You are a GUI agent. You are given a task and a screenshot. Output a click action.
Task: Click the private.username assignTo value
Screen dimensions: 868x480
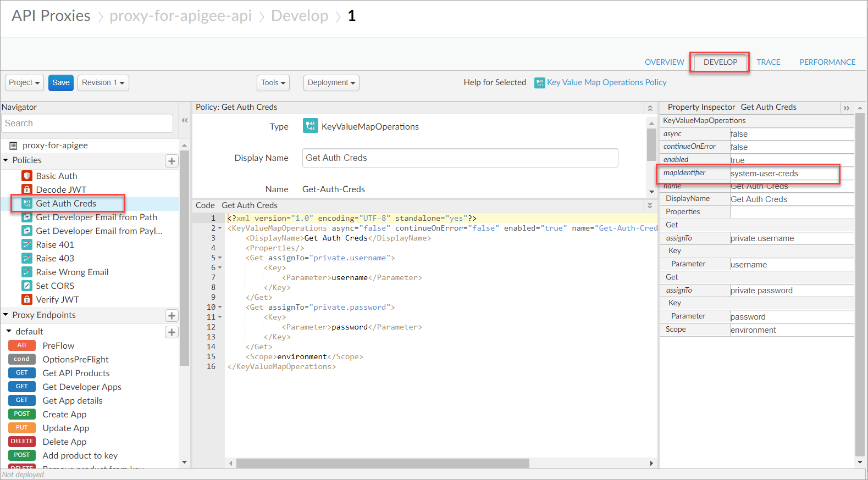point(762,238)
